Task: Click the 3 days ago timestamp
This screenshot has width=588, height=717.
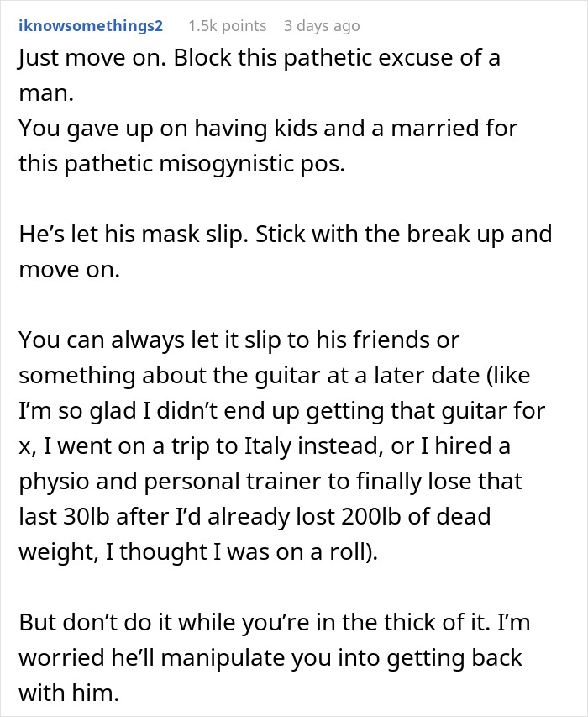Action: coord(322,25)
